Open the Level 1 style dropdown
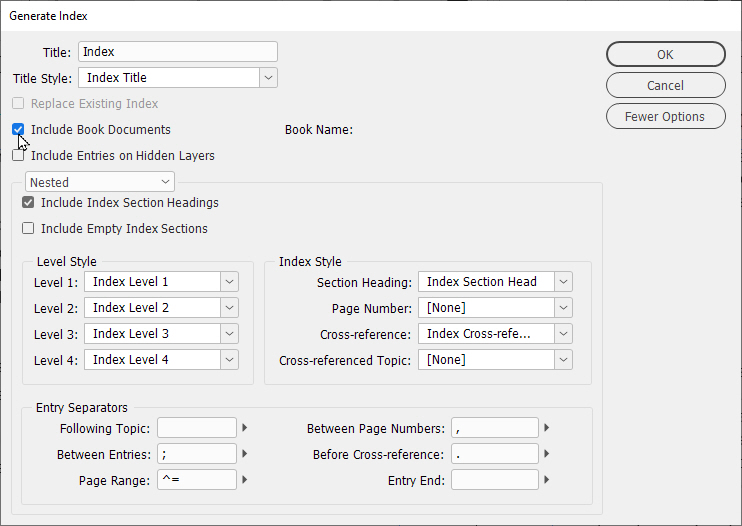 click(229, 282)
